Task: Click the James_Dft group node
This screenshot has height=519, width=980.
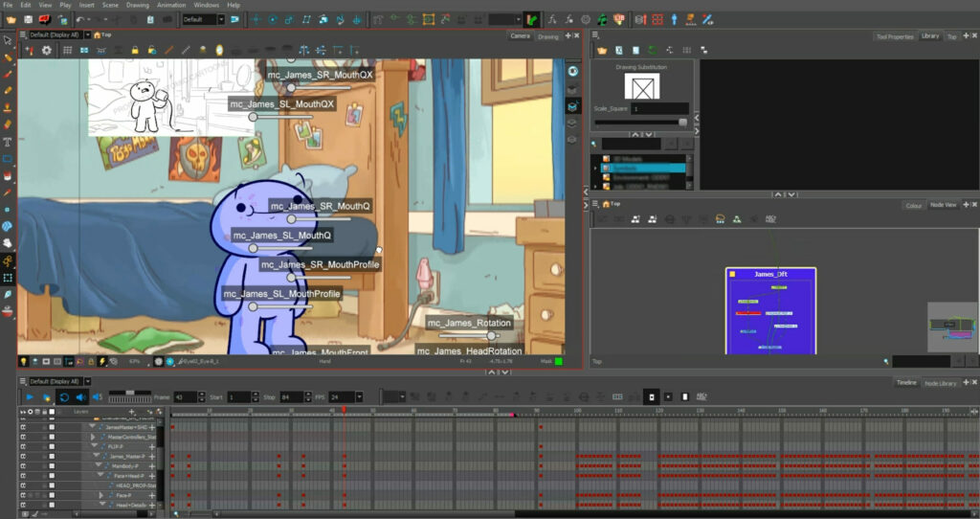Action: (770, 311)
